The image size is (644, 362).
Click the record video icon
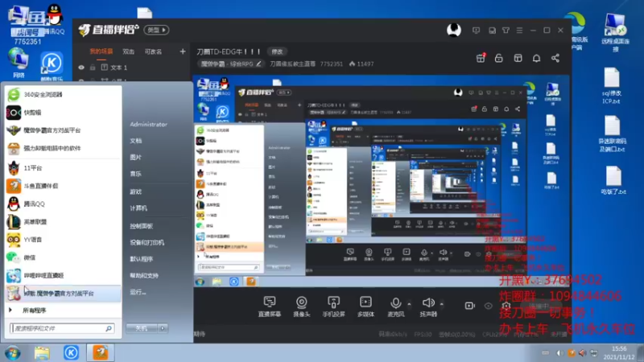(469, 306)
